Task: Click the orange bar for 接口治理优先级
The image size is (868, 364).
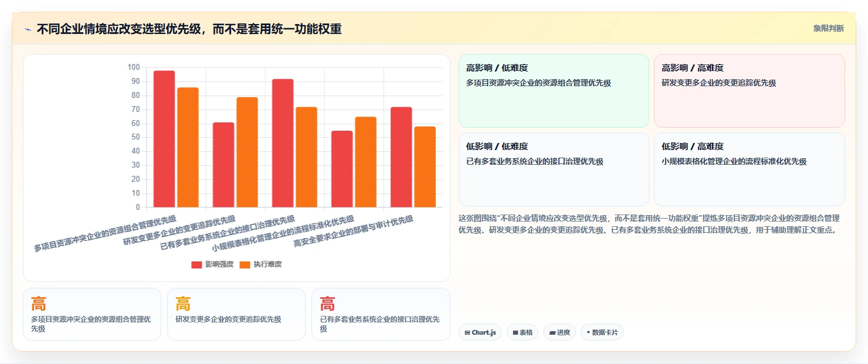Action: tap(306, 157)
